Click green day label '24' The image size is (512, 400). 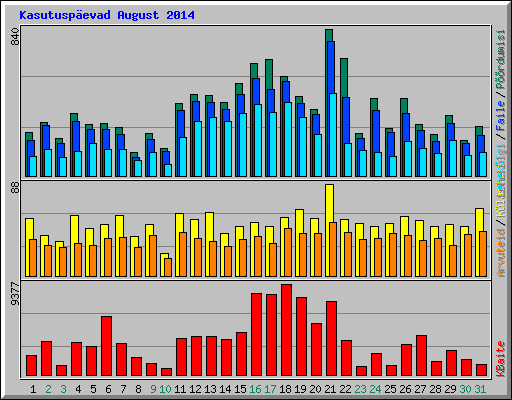pos(375,389)
